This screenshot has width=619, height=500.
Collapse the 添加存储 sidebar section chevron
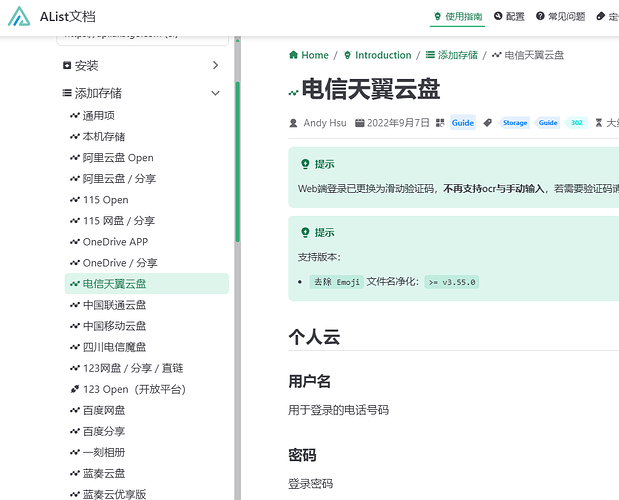216,93
